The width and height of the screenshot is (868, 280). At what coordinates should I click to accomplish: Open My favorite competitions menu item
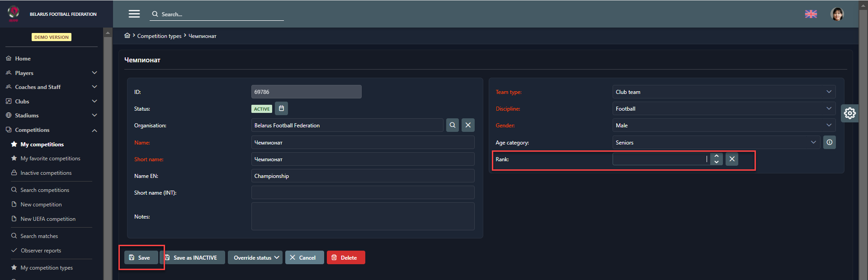50,159
